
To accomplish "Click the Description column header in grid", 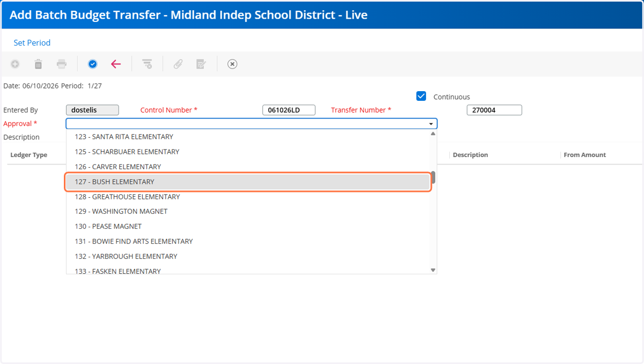I will pos(470,155).
